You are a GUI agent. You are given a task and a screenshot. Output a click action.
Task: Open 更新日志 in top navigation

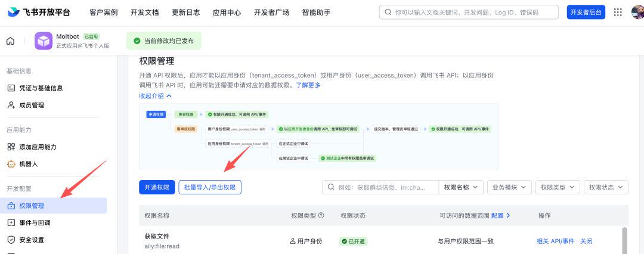pos(185,13)
